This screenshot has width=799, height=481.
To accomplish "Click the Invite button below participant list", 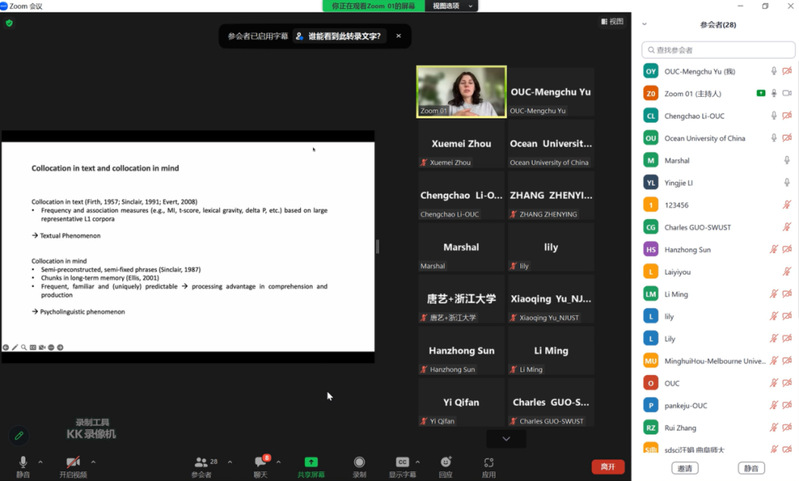I will pos(685,468).
